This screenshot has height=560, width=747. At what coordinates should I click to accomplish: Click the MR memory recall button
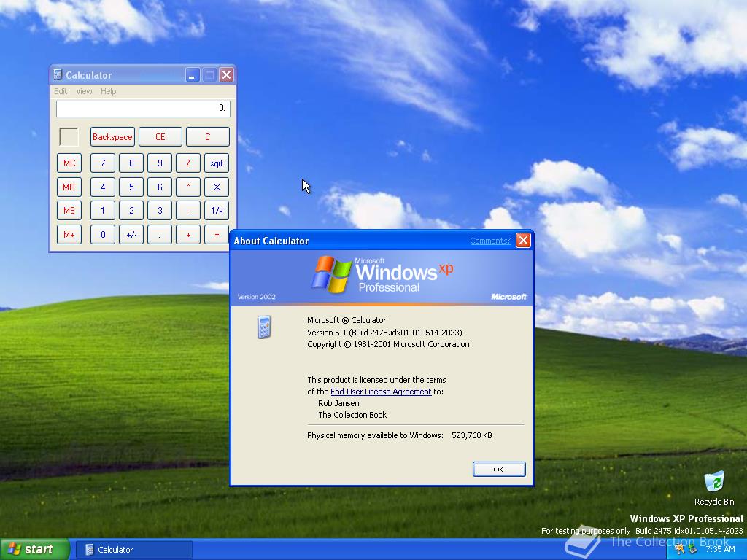coord(69,187)
